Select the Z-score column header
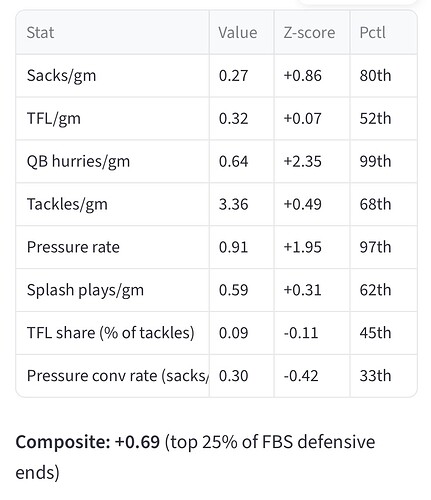This screenshot has height=500, width=431. (x=312, y=32)
